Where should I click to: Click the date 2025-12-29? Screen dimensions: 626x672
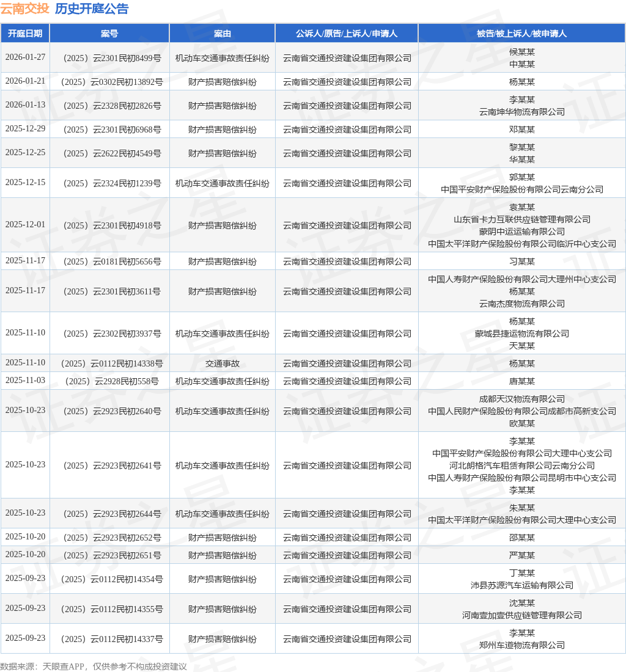[x=25, y=128]
